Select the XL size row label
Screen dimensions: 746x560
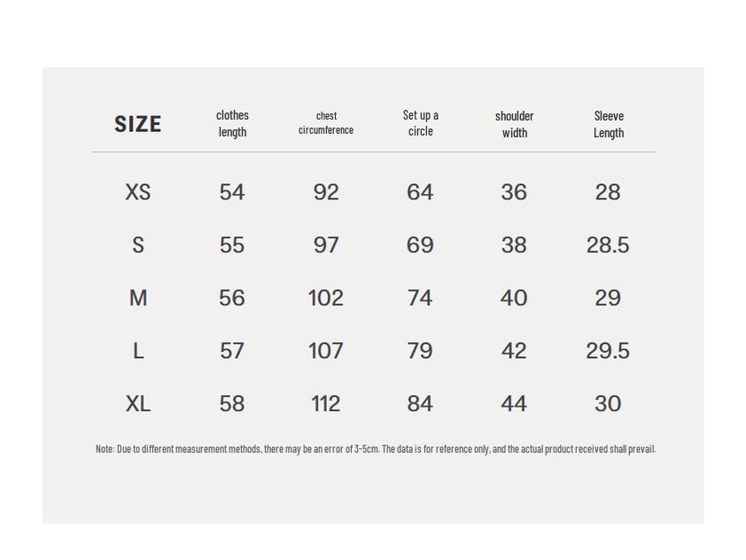[x=138, y=404]
